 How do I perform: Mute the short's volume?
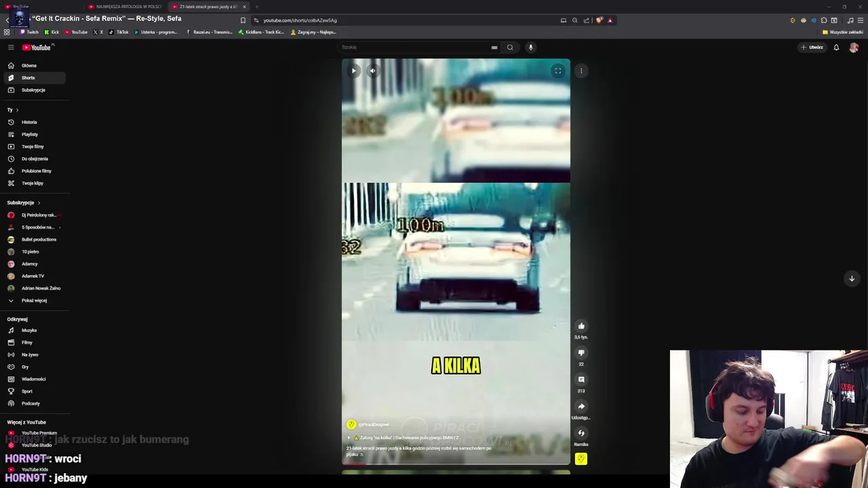coord(372,70)
